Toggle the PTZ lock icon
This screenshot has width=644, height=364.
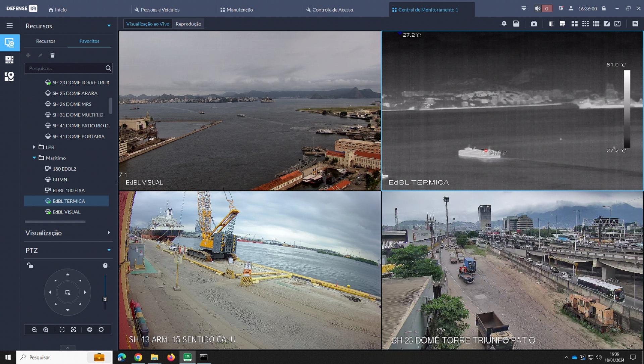(30, 266)
